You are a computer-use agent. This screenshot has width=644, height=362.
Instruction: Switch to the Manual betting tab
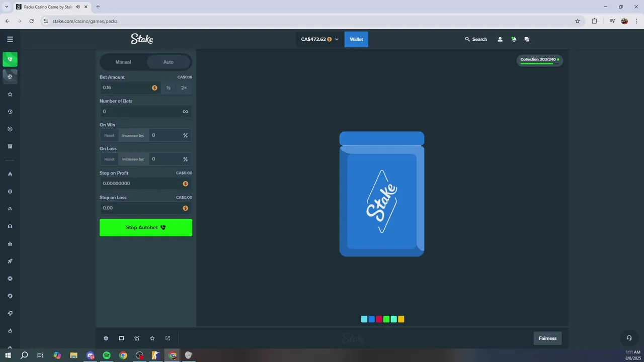(x=123, y=62)
